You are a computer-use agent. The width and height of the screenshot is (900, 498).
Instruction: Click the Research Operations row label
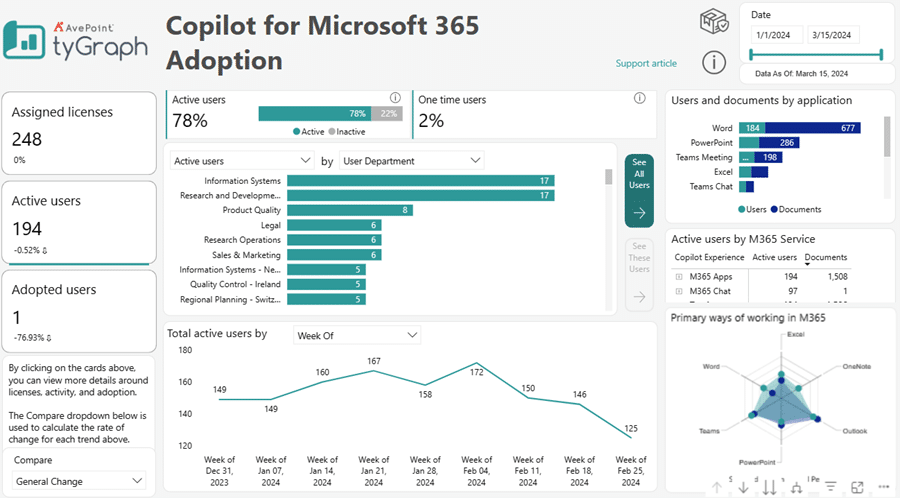(242, 240)
